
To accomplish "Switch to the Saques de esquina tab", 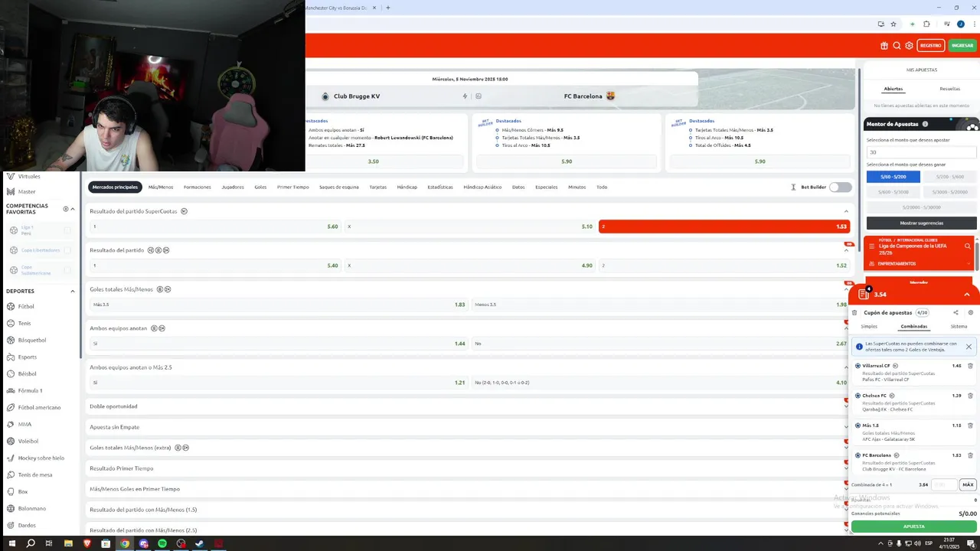I will point(339,187).
